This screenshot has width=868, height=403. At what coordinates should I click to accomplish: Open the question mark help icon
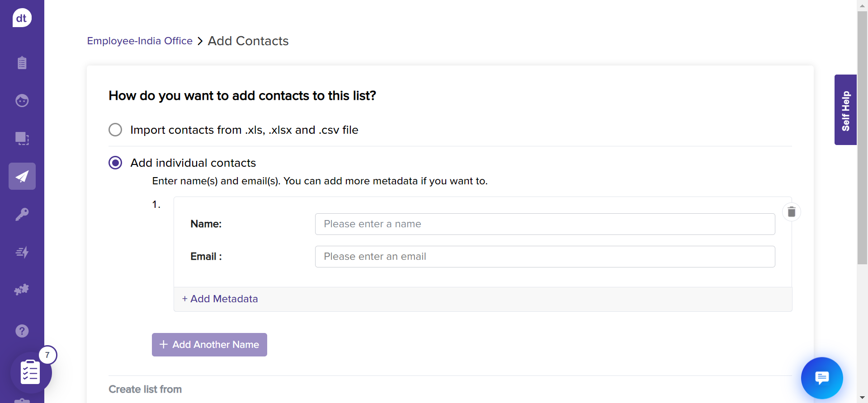tap(22, 331)
